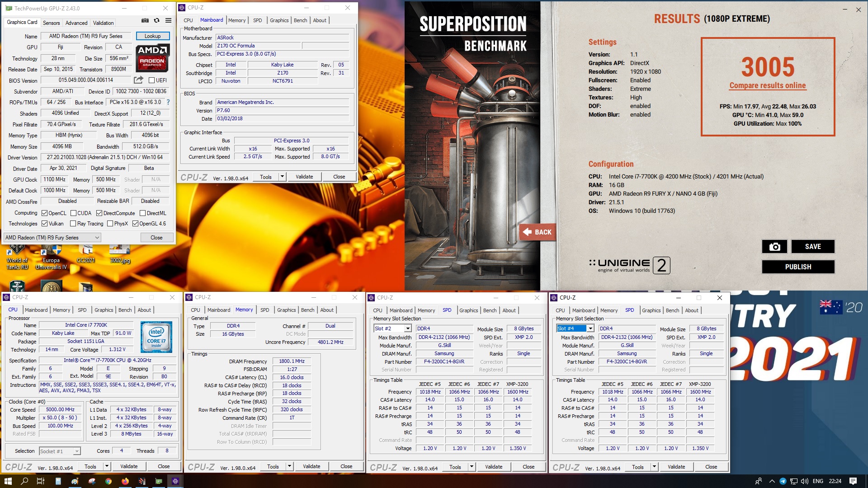The image size is (868, 488).
Task: Click Part Number F4-3200C14-8GVR in Slot #2
Action: (x=444, y=362)
